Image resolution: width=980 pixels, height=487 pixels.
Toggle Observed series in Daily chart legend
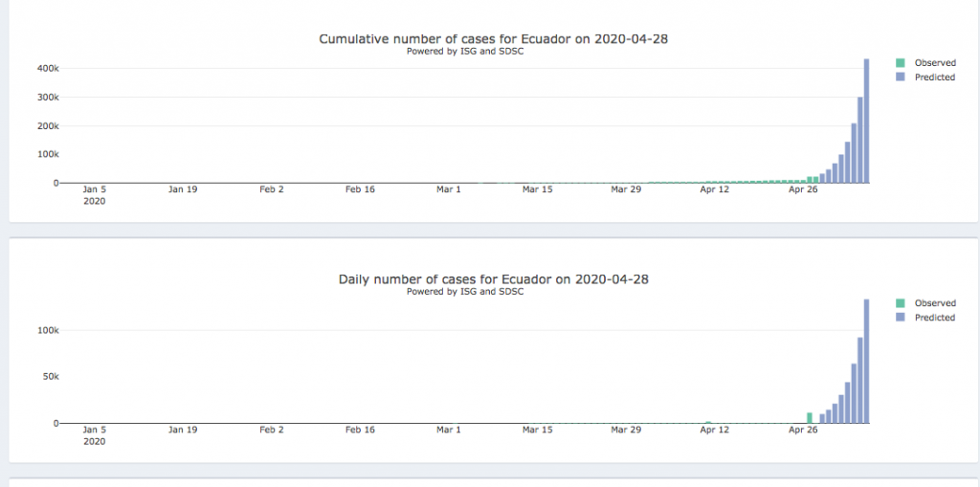point(934,303)
